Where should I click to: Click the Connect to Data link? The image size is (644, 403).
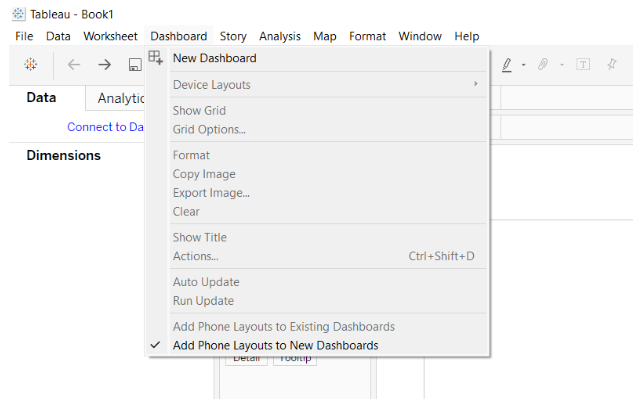106,127
